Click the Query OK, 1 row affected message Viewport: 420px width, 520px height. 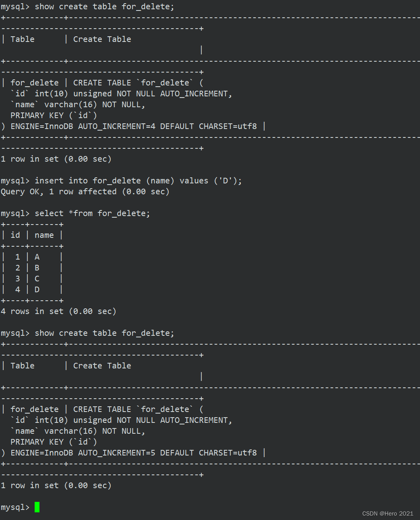point(85,191)
